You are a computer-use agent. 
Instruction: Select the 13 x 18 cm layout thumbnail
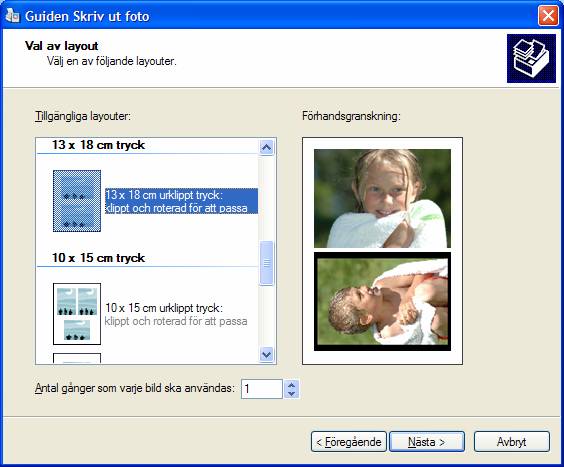click(77, 201)
